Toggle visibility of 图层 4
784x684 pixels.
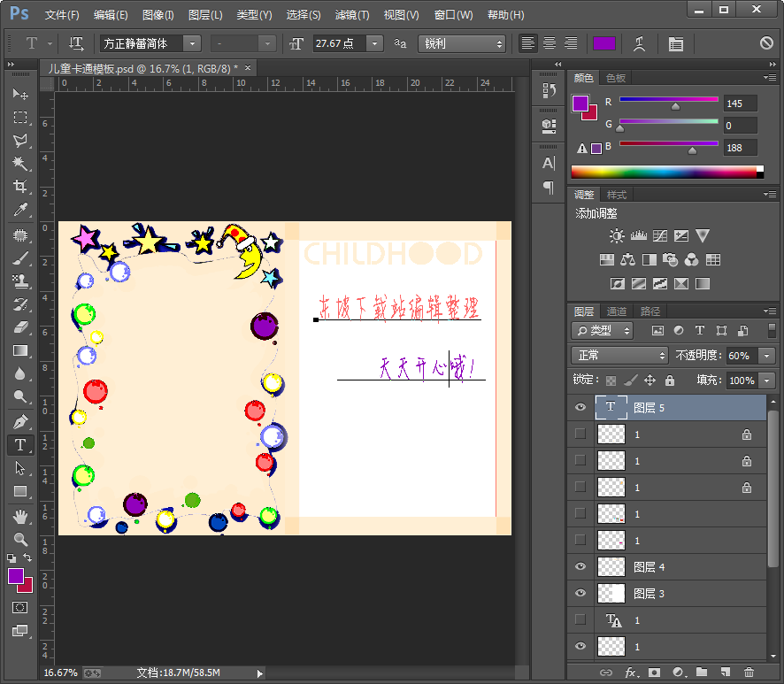[580, 566]
